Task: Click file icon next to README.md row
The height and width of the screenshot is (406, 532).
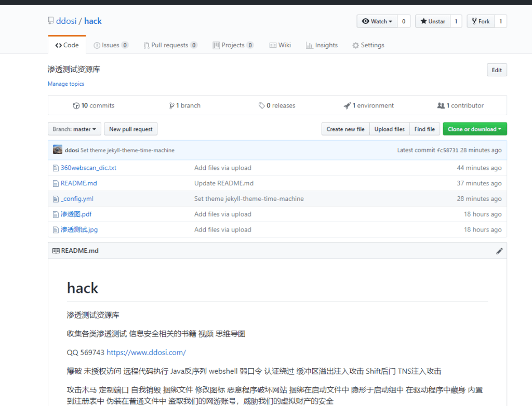Action: click(x=56, y=183)
